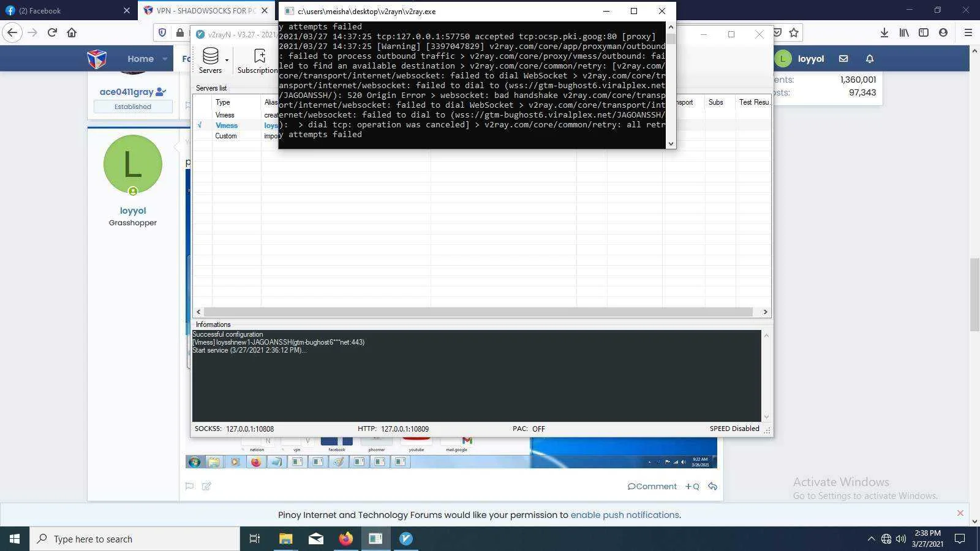Add the post to multi-quote (+Q)
Viewport: 980px width, 551px height.
[x=692, y=486]
